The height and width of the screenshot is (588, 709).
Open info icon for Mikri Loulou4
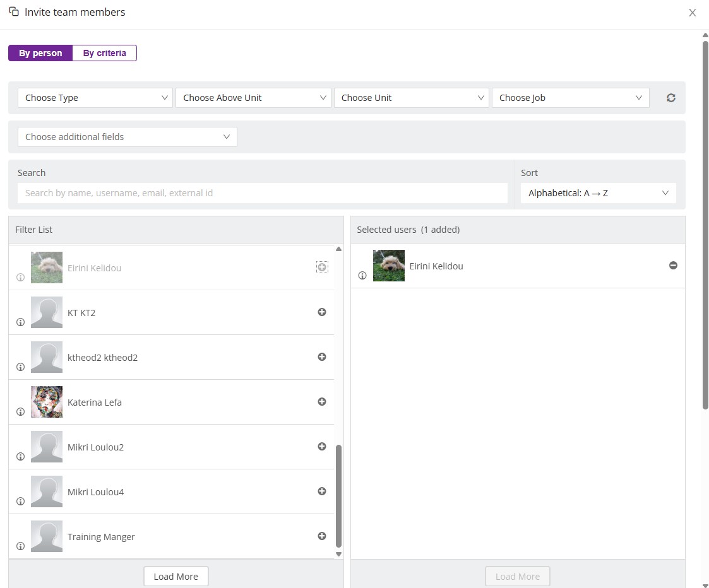coord(20,501)
